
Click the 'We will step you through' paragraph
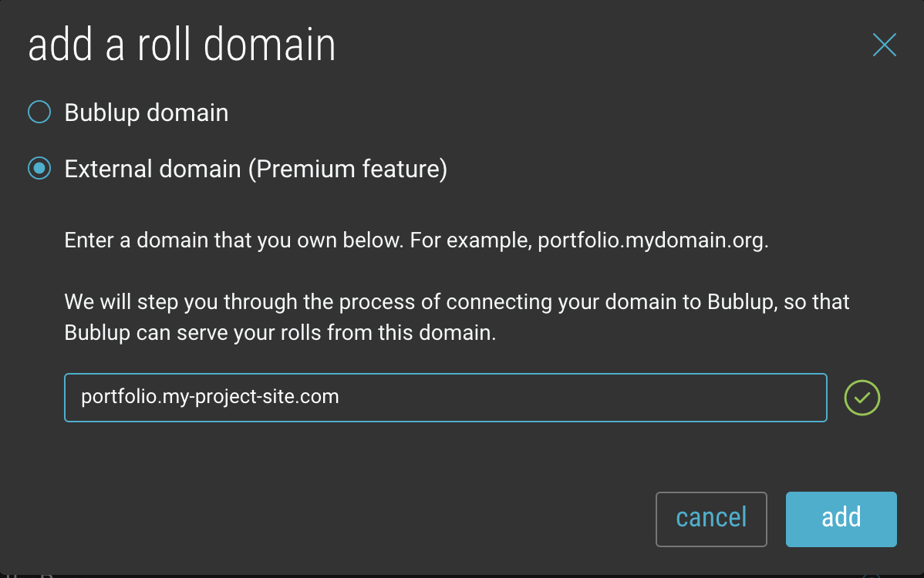[457, 317]
